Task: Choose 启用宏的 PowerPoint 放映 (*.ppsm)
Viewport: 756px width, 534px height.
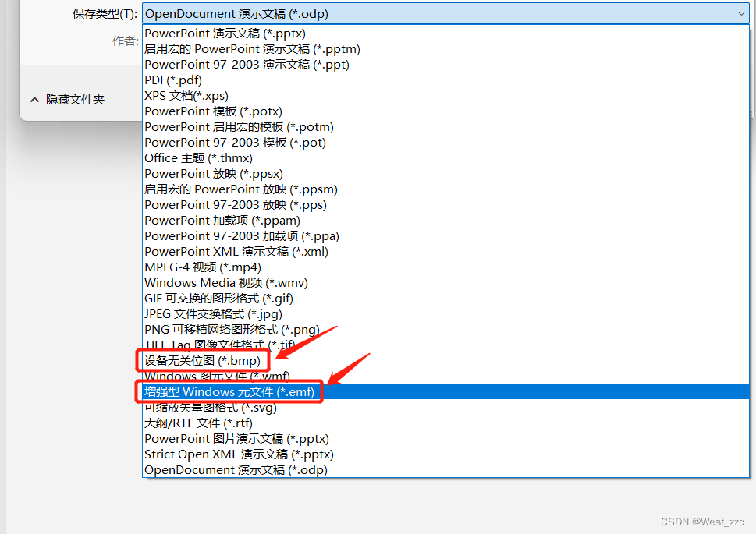Action: click(x=445, y=189)
